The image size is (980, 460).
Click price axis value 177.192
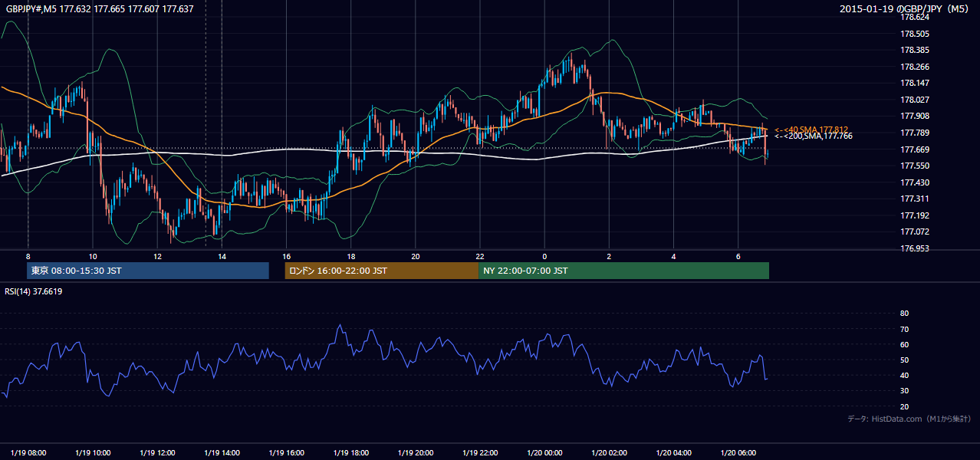pyautogui.click(x=915, y=215)
